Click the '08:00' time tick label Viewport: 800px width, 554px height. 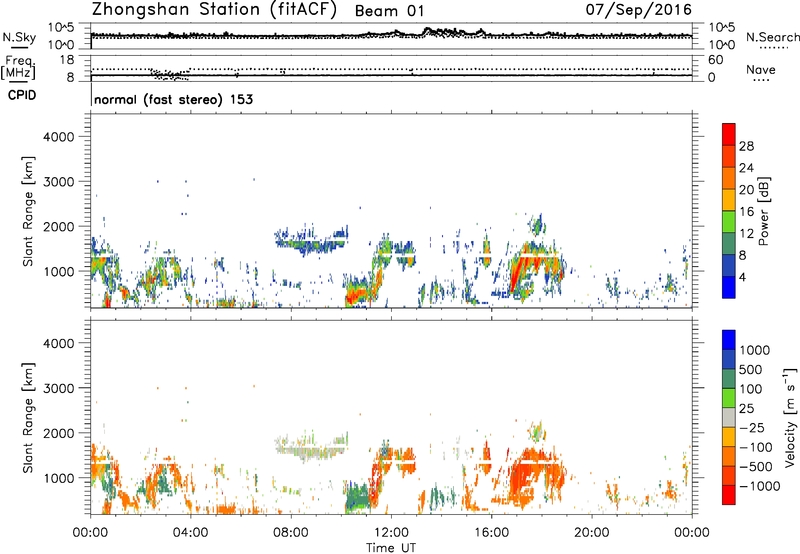tap(291, 533)
